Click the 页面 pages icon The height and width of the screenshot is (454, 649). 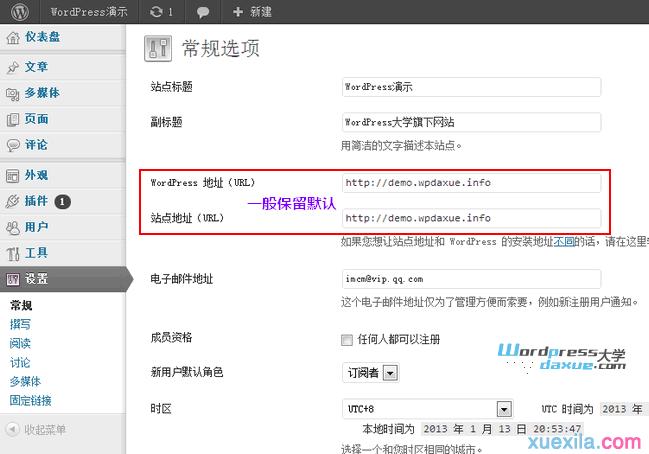(13, 120)
